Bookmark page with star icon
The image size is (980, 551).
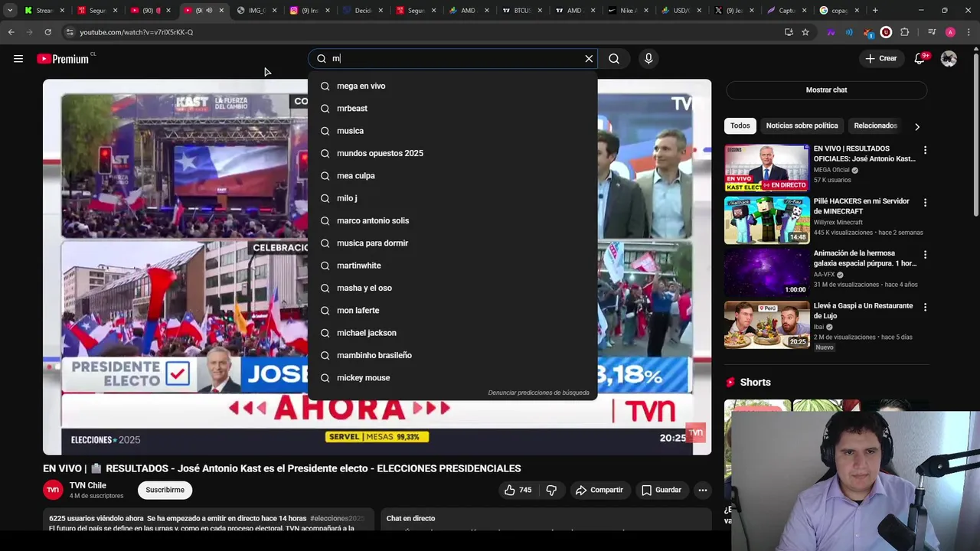click(x=805, y=32)
